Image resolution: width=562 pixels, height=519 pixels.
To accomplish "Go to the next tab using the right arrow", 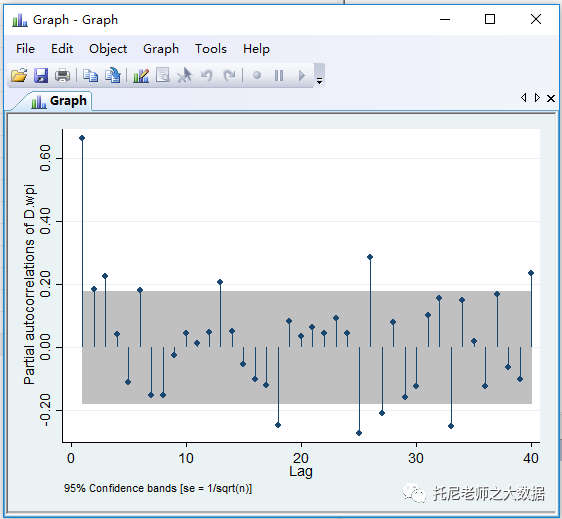I will pyautogui.click(x=537, y=97).
